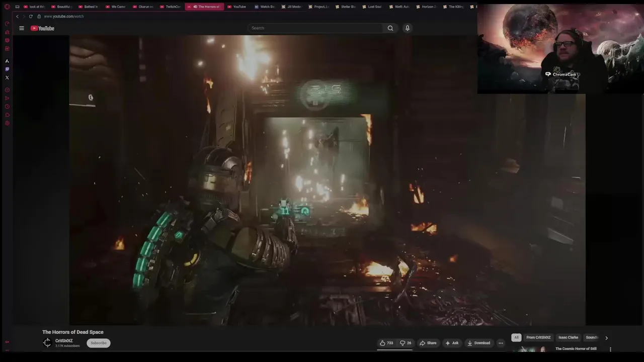The width and height of the screenshot is (644, 362).
Task: Share this video
Action: click(x=428, y=343)
